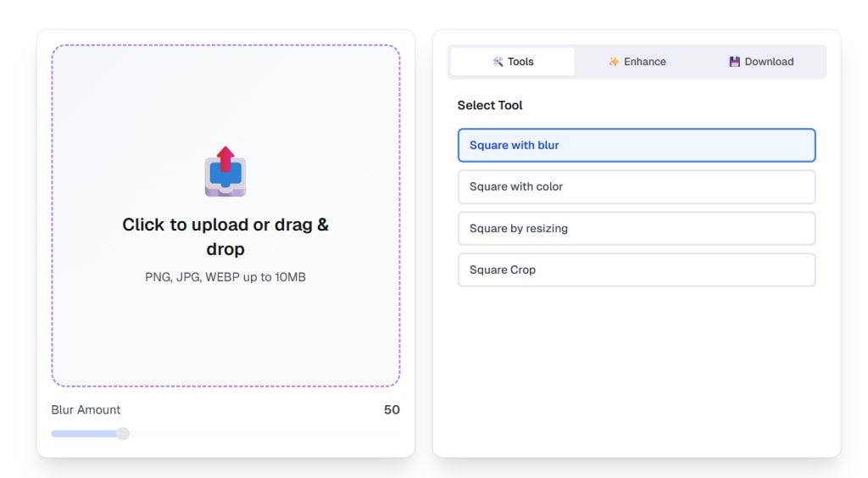Click the unfilled part of blur slider track
This screenshot has height=478, width=868.
pos(264,434)
